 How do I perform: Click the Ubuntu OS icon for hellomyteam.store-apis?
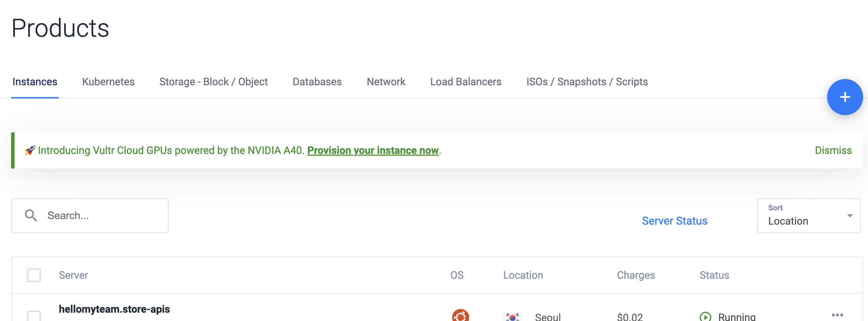[460, 315]
